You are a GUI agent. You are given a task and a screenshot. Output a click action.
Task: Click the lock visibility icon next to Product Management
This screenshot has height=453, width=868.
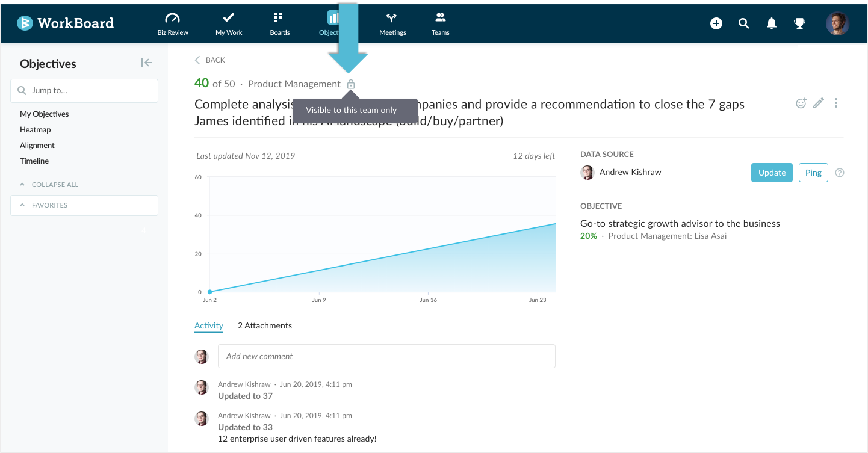[351, 84]
